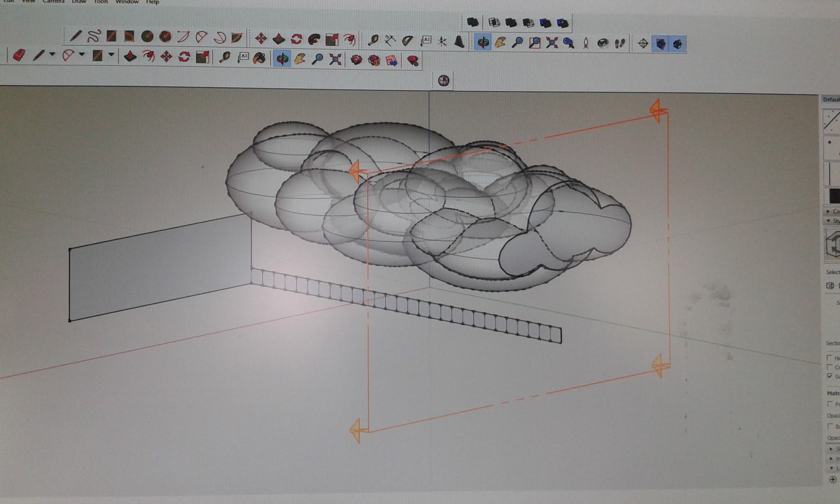The height and width of the screenshot is (504, 840).
Task: Click the black color swatch in side panel
Action: tap(834, 196)
